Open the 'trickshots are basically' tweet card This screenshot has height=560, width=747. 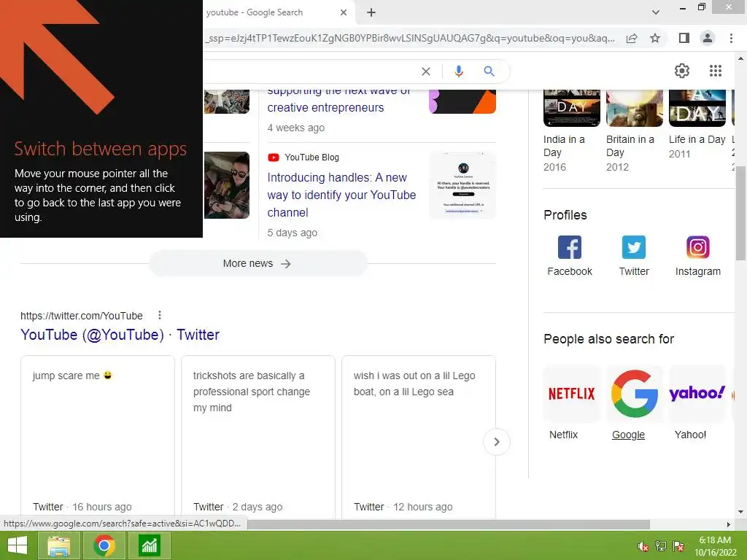(x=258, y=437)
